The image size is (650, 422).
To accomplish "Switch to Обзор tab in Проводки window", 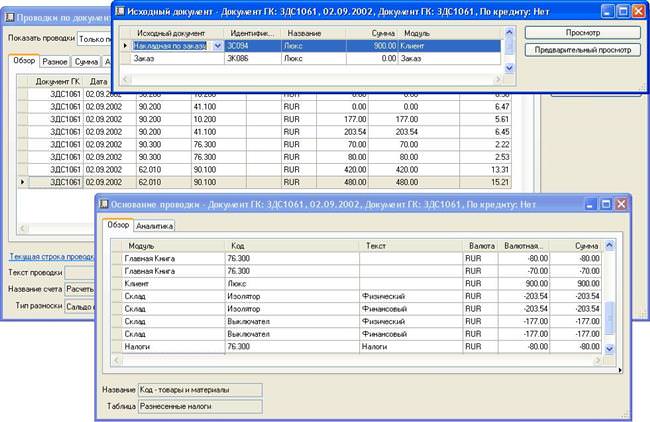I will 24,61.
